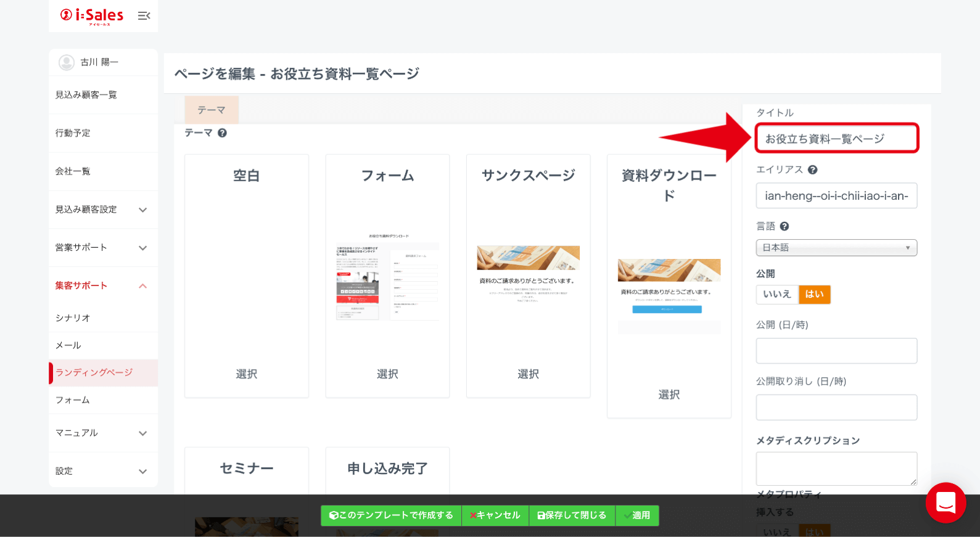Click the タイトル input field
The width and height of the screenshot is (980, 537).
pos(836,139)
